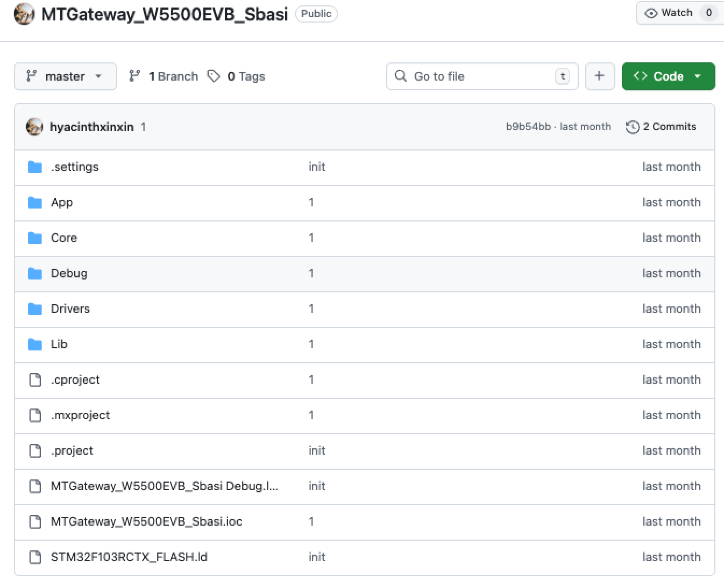Open the Lib folder

[59, 345]
